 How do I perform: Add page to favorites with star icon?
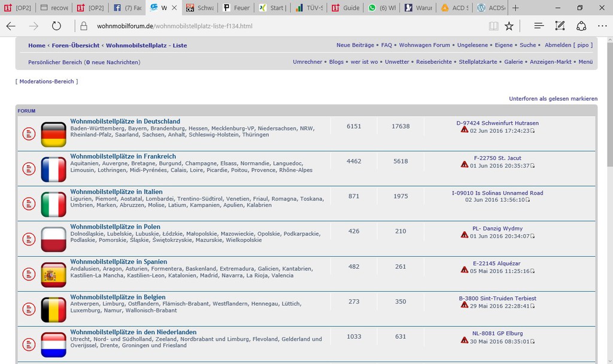point(509,26)
